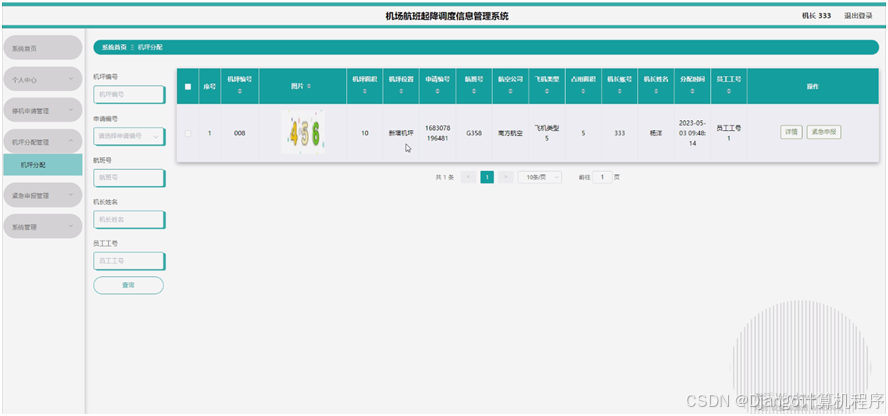Screen dimensions: 888x416
Task: Expand 个人中心 sidebar menu
Action: 42,80
